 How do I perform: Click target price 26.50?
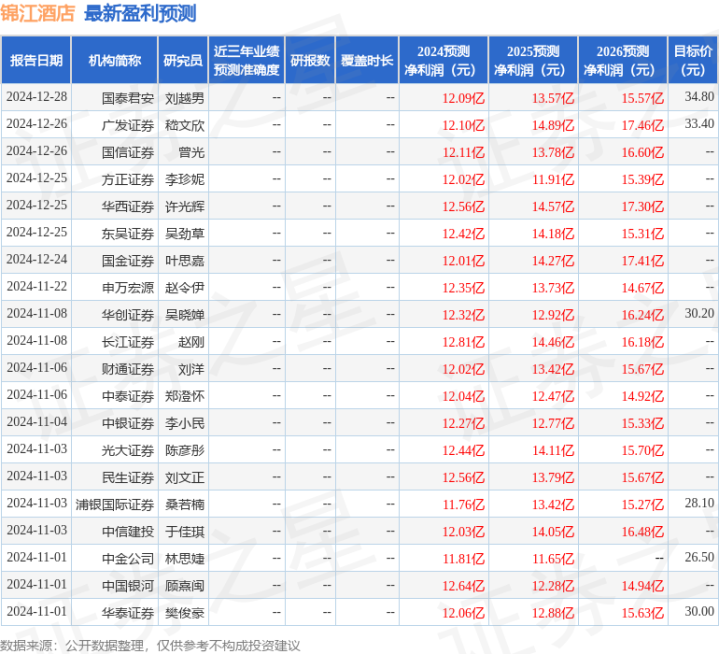pyautogui.click(x=699, y=557)
